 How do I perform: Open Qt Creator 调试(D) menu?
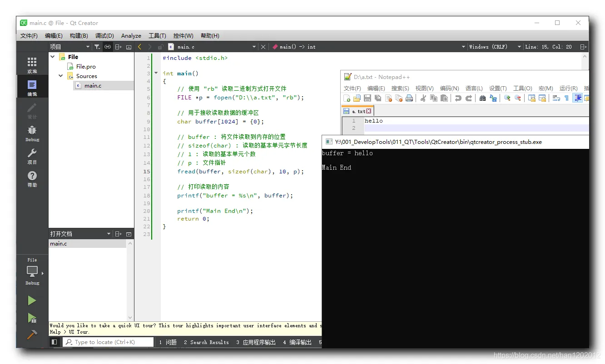tap(104, 36)
